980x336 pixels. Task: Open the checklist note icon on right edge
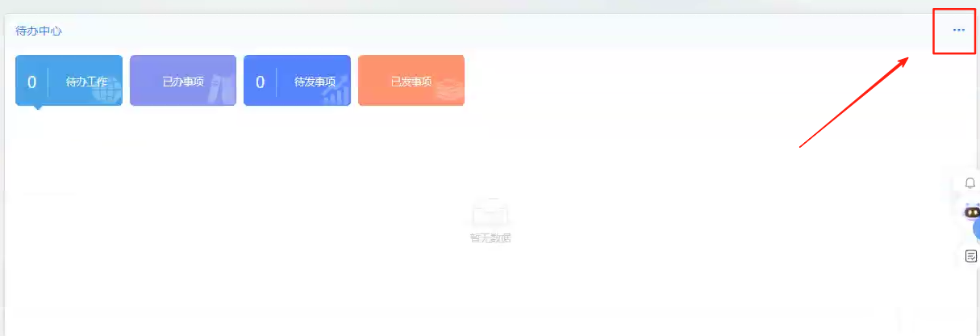coord(971,256)
